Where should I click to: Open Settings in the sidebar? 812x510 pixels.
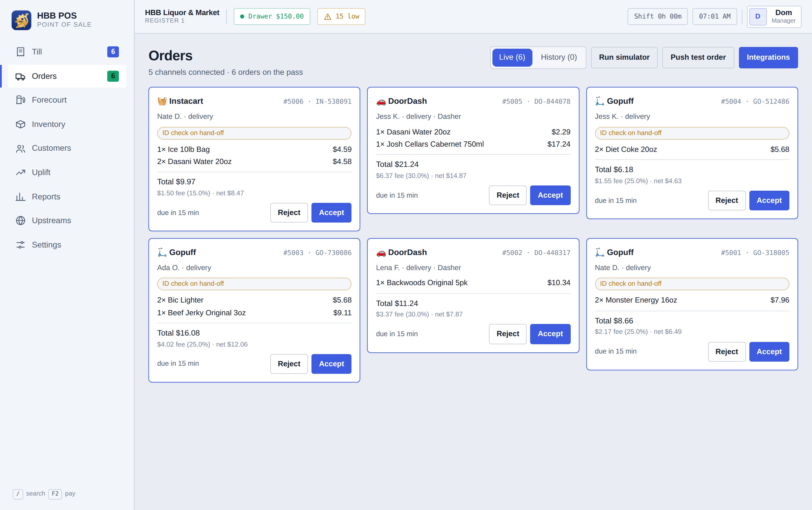pyautogui.click(x=67, y=245)
